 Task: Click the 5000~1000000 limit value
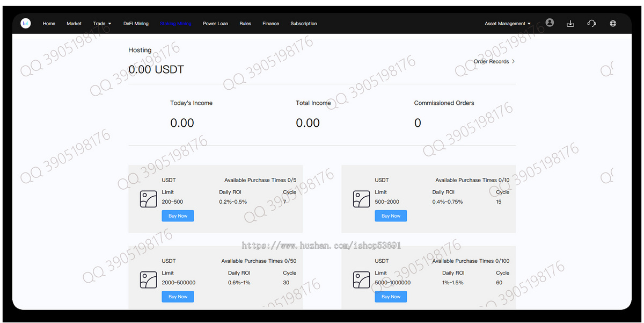pyautogui.click(x=393, y=282)
